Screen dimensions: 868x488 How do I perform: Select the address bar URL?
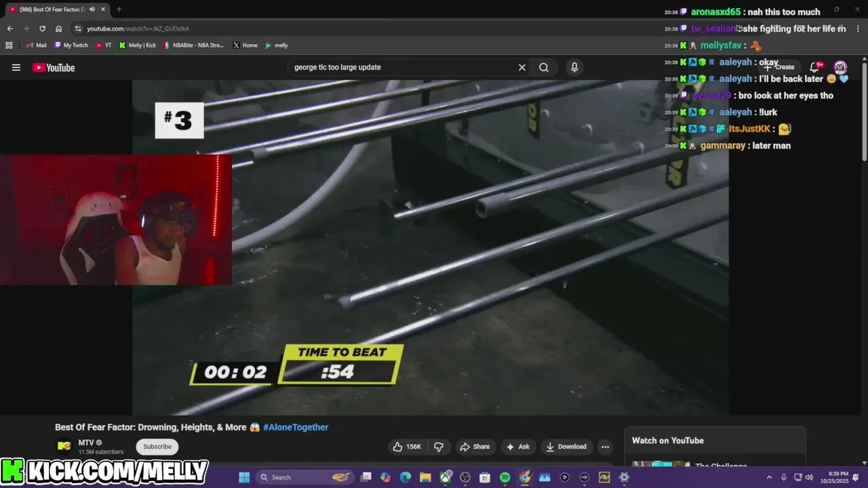click(x=138, y=28)
